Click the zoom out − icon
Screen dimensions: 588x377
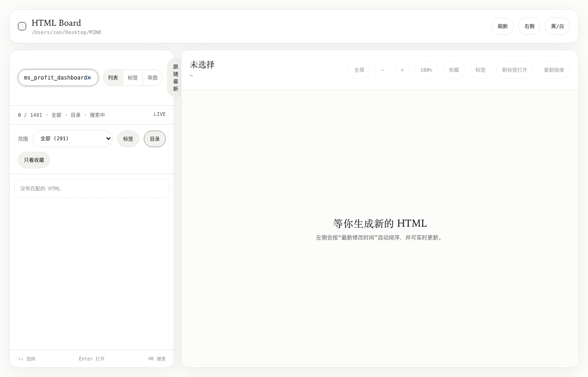(382, 70)
